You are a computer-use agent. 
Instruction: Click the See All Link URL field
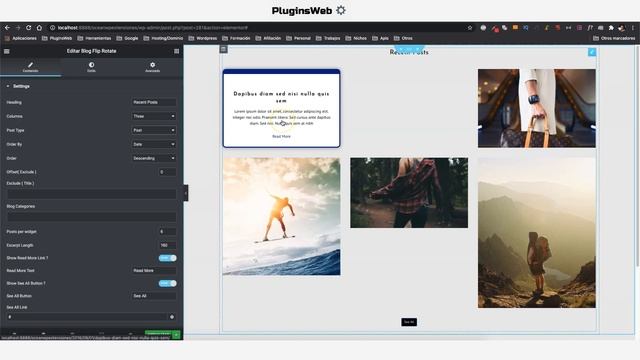point(87,317)
